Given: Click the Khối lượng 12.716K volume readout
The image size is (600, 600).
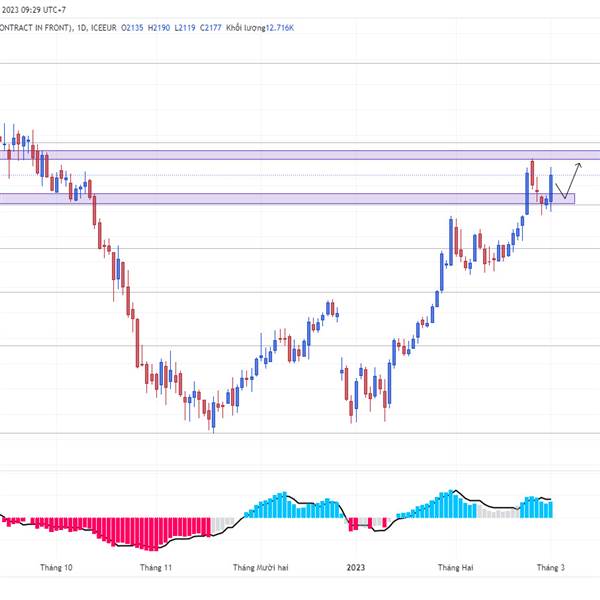Looking at the screenshot, I should point(260,28).
